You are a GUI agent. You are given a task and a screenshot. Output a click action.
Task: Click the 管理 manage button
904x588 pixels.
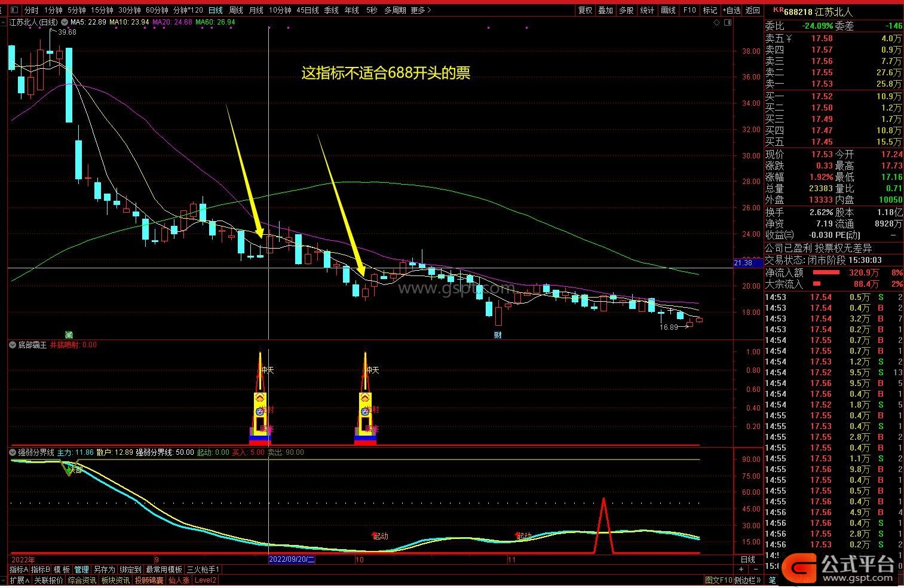click(x=81, y=569)
